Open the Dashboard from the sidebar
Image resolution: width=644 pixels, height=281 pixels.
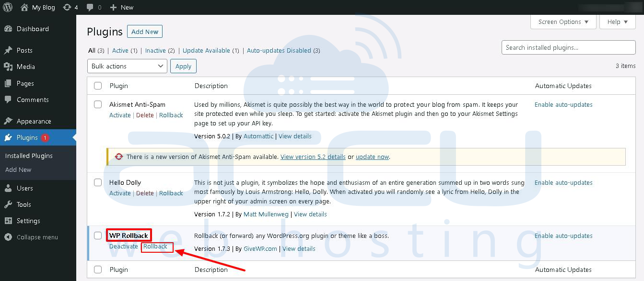click(29, 29)
